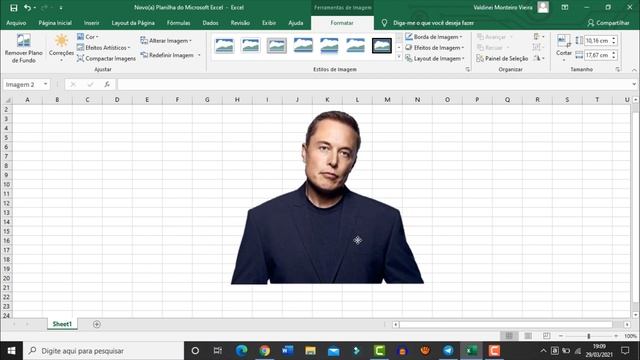Click the Save icon in quick access
Viewport: 640px width, 360px height.
point(13,8)
